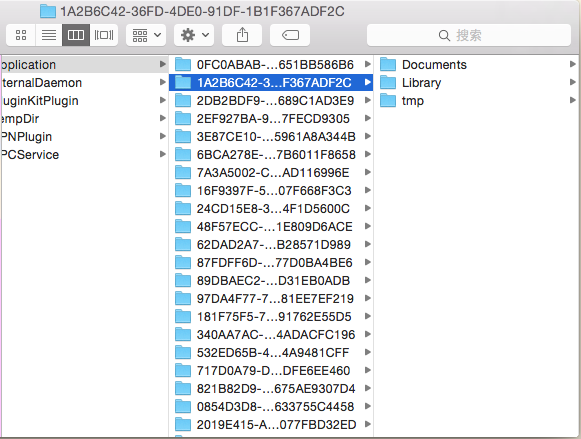The height and width of the screenshot is (439, 581).
Task: Switch to list view mode
Action: [49, 35]
